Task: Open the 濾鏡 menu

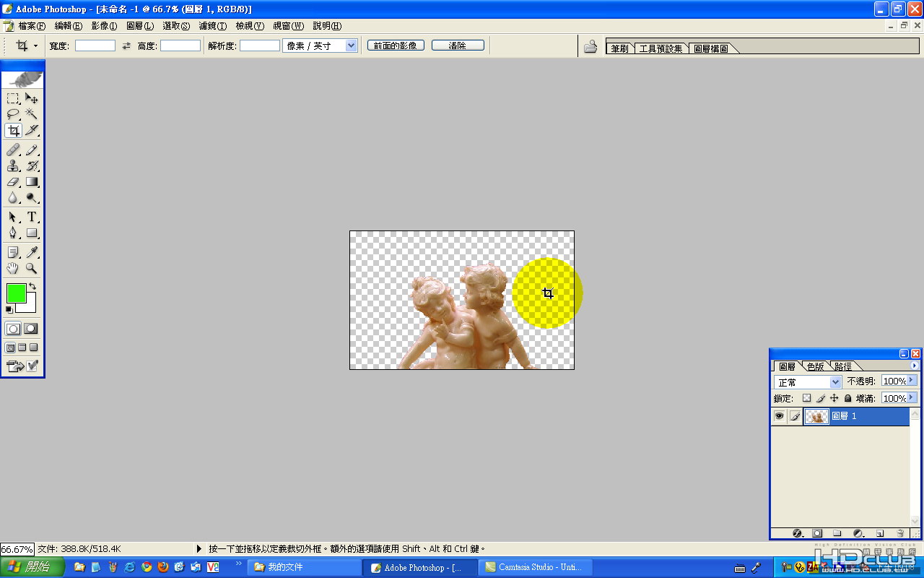Action: tap(212, 26)
